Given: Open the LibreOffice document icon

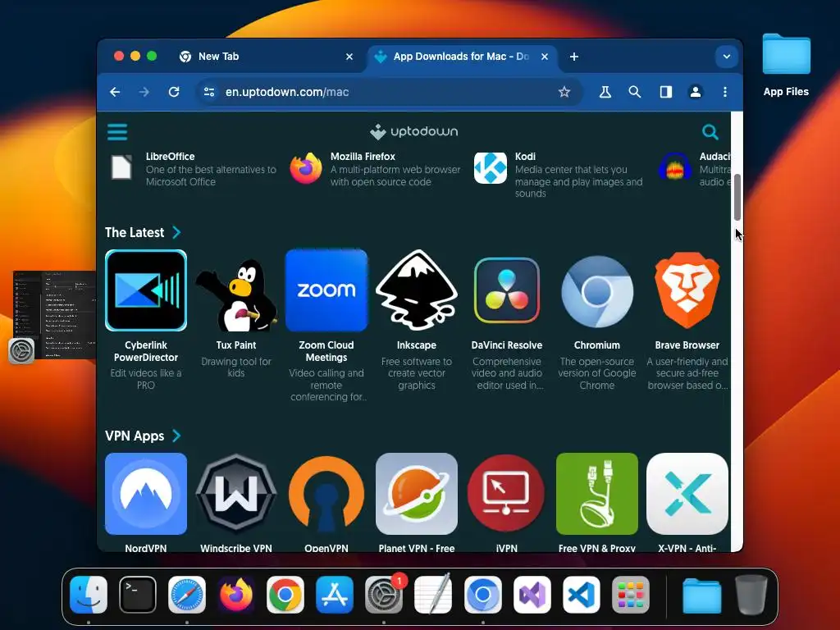Looking at the screenshot, I should pyautogui.click(x=121, y=167).
